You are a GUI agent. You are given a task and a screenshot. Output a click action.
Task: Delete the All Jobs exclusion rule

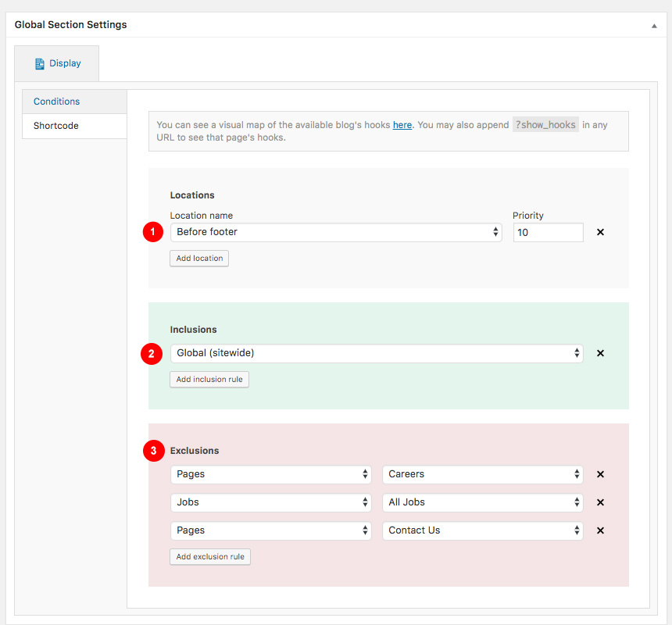click(x=600, y=502)
